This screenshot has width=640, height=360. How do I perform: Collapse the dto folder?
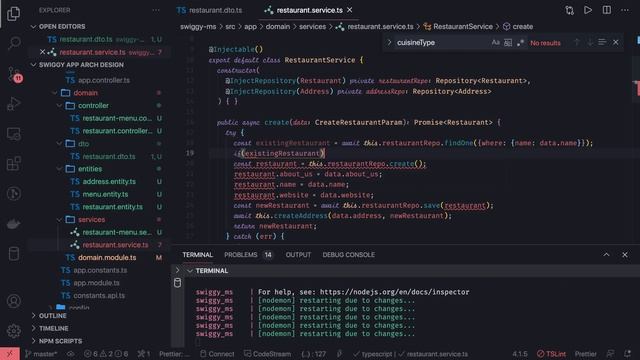coord(60,144)
